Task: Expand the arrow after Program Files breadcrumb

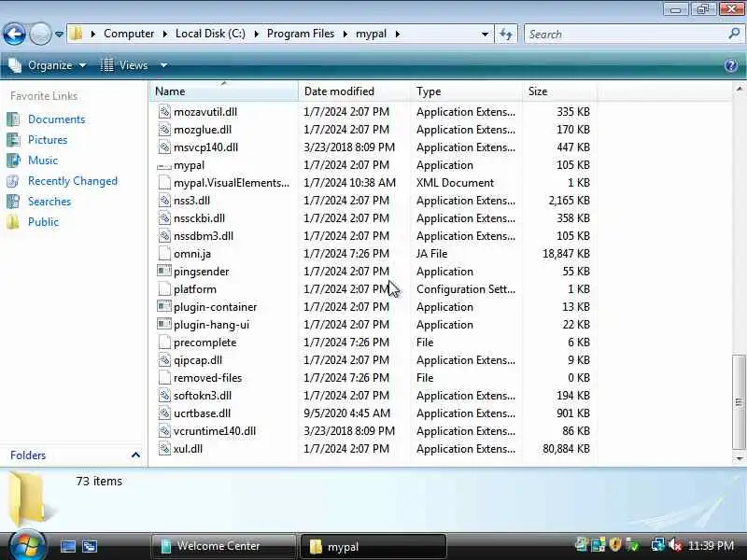Action: pyautogui.click(x=345, y=34)
